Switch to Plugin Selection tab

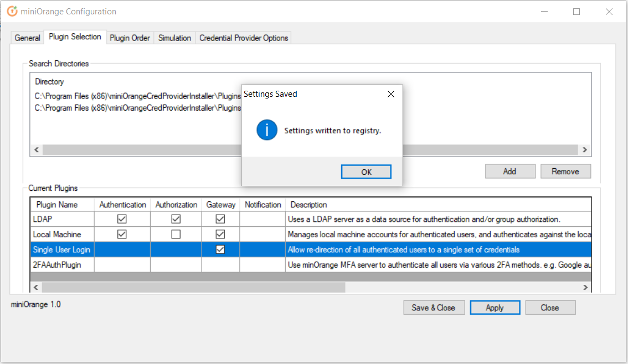(x=75, y=37)
